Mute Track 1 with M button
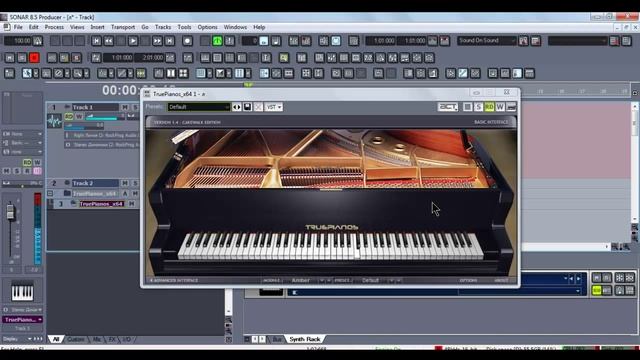 coord(125,107)
